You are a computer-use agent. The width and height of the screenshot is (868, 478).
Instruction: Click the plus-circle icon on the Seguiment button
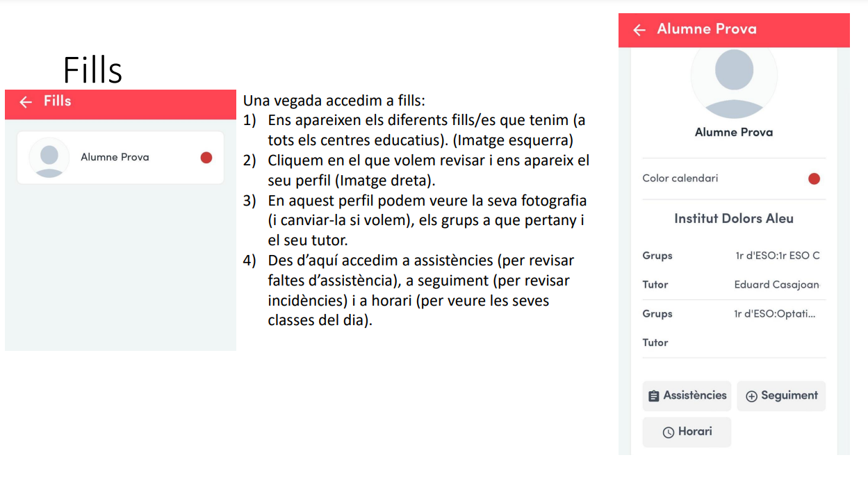coord(751,396)
